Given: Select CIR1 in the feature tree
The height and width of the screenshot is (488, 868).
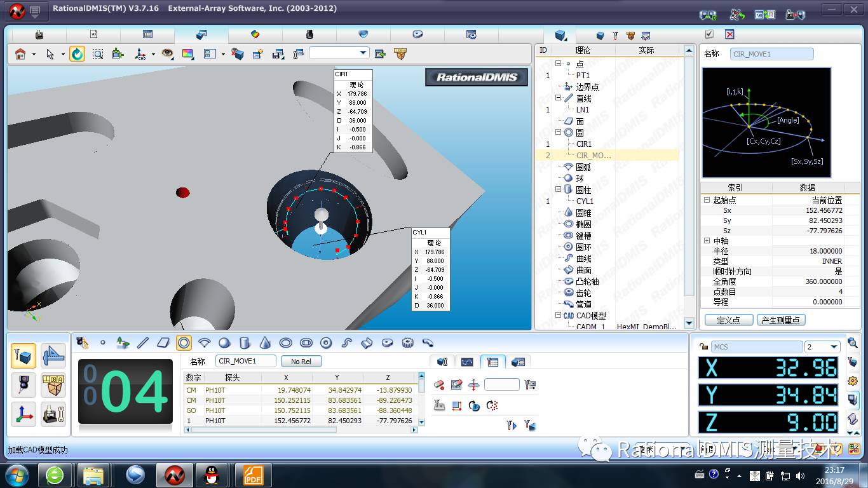Looking at the screenshot, I should tap(584, 144).
